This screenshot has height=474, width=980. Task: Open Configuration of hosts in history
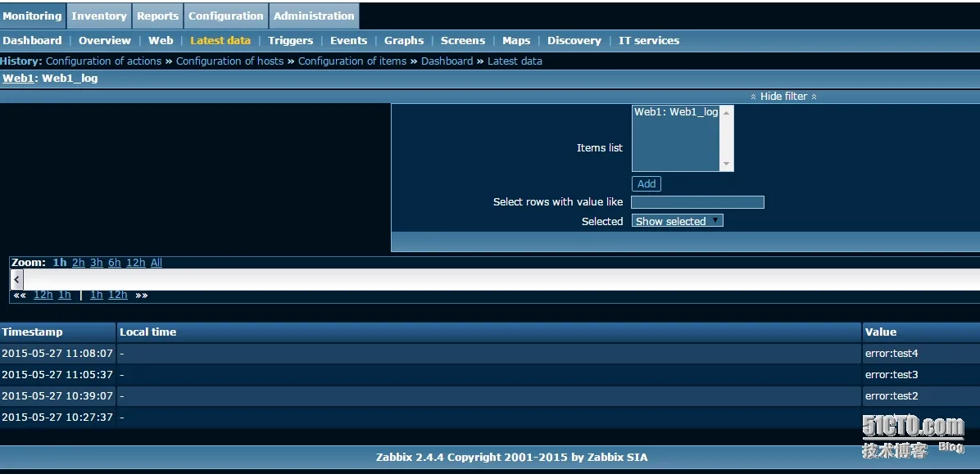click(229, 61)
